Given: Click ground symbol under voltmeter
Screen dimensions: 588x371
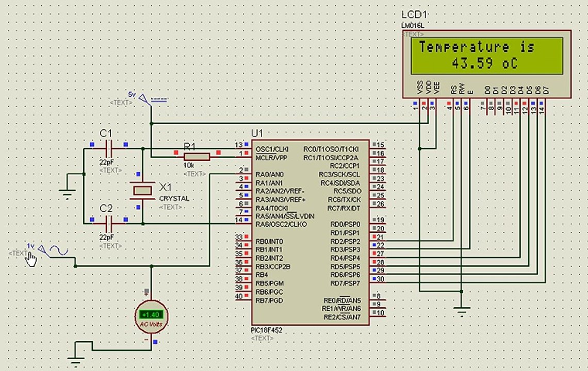Looking at the screenshot, I should [x=75, y=361].
